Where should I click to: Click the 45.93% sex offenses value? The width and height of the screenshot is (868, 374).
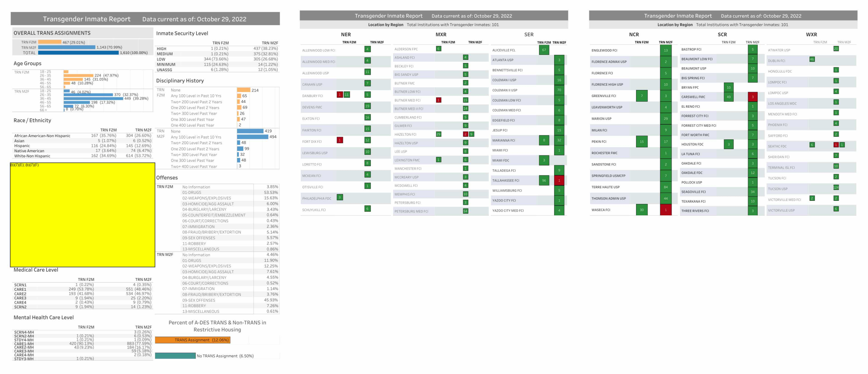(271, 300)
